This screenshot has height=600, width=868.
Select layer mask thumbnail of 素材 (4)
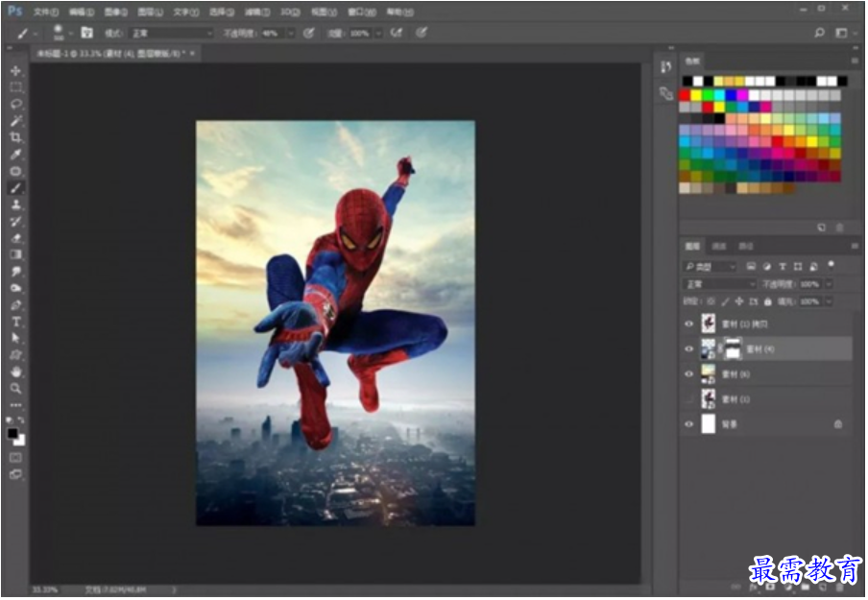[x=733, y=349]
